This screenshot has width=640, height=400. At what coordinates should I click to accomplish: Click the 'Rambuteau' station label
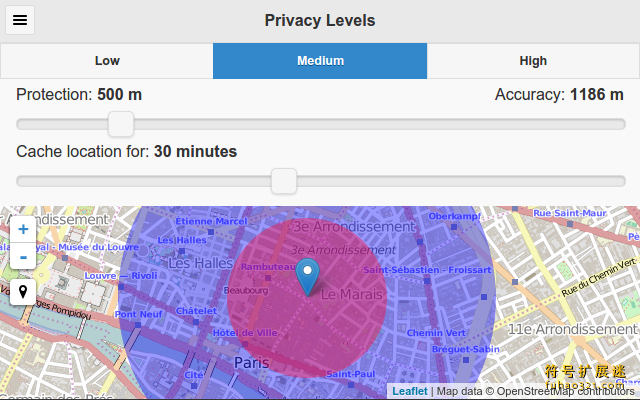268,267
